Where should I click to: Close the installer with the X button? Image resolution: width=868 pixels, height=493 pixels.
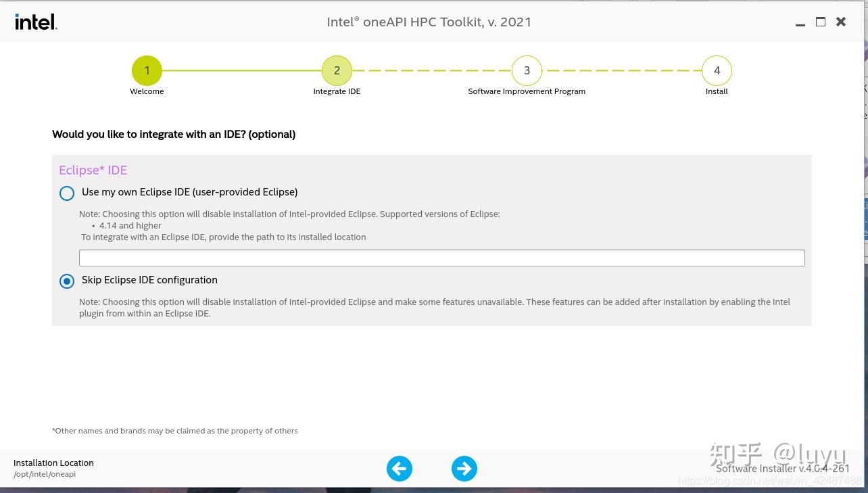click(841, 22)
